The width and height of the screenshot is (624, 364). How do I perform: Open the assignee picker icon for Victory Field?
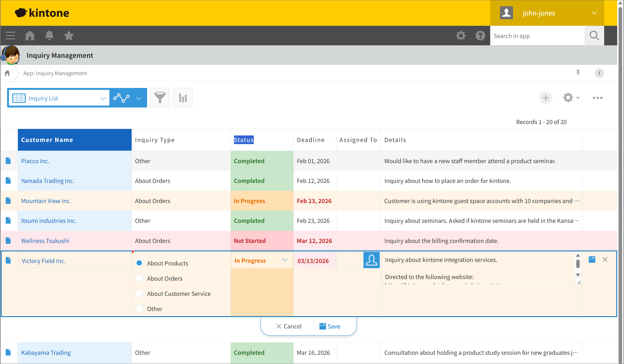tap(371, 260)
